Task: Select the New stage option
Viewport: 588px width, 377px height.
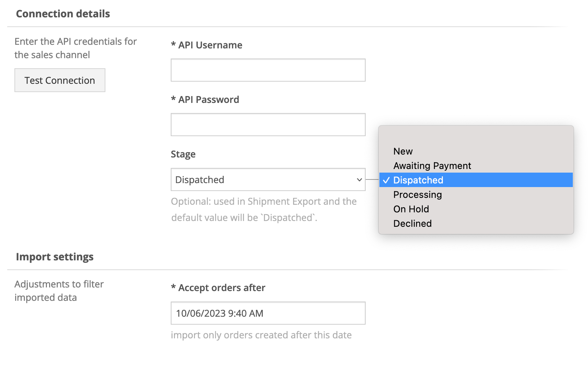Action: coord(403,151)
